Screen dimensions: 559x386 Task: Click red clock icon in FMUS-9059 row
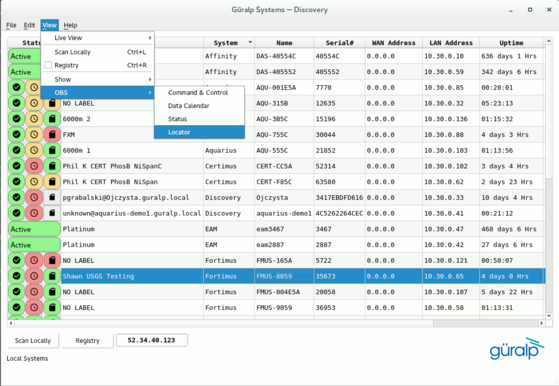[34, 308]
